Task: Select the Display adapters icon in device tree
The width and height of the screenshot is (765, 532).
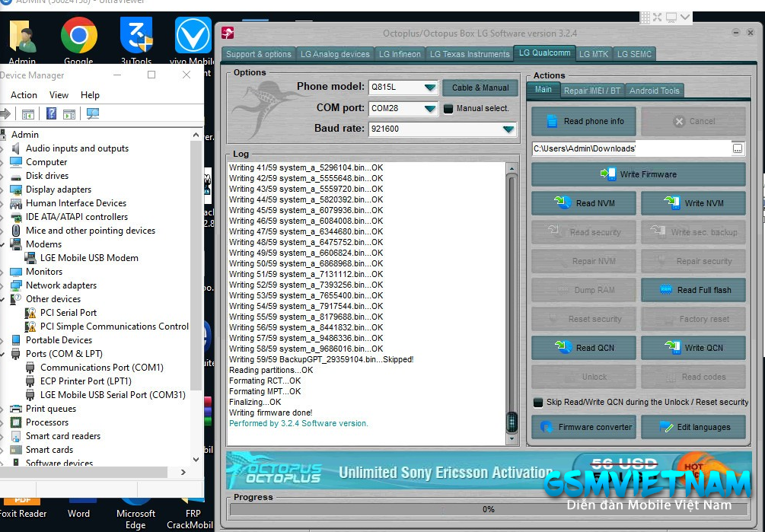Action: point(16,190)
